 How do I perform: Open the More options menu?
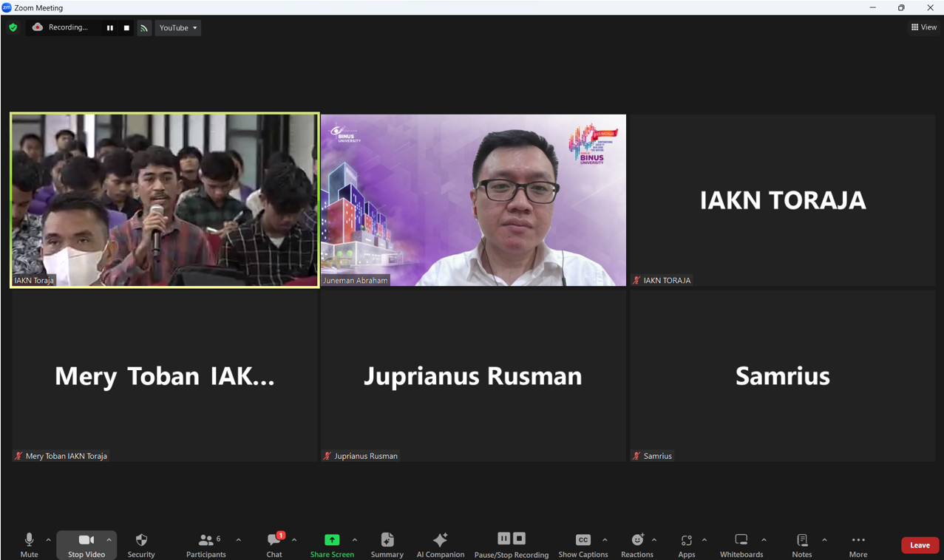pos(858,545)
